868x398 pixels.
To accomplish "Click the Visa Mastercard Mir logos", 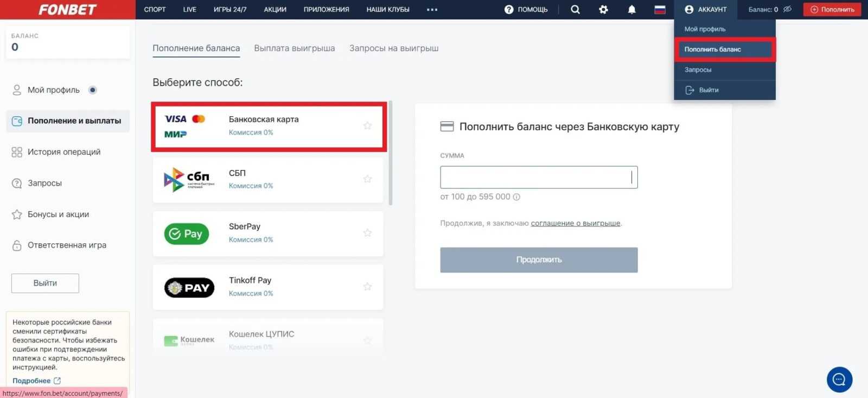I will coord(184,126).
